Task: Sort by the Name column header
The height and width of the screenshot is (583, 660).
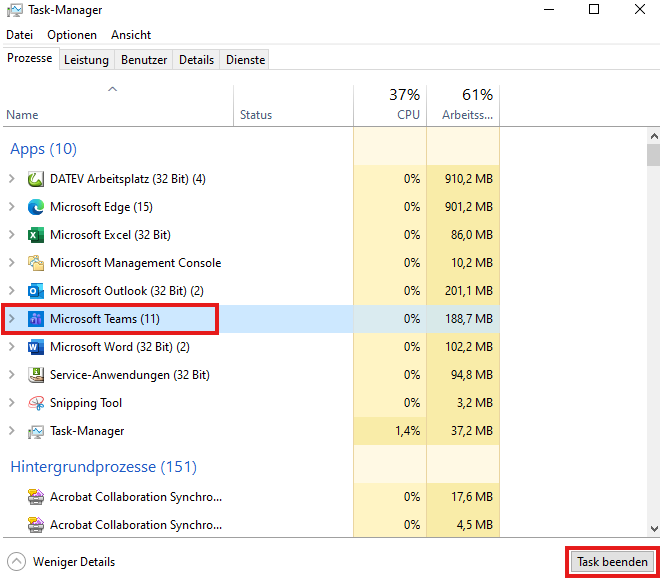Action: click(118, 105)
